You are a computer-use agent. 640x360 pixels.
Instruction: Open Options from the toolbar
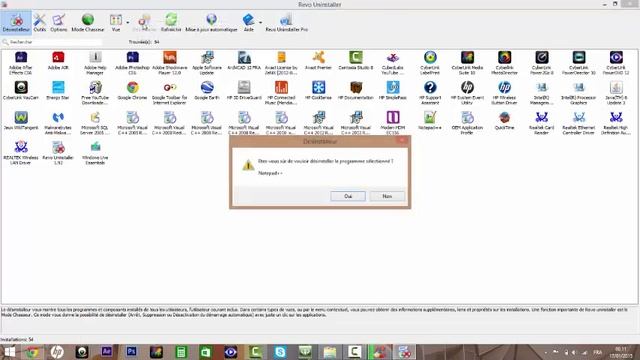[x=59, y=22]
